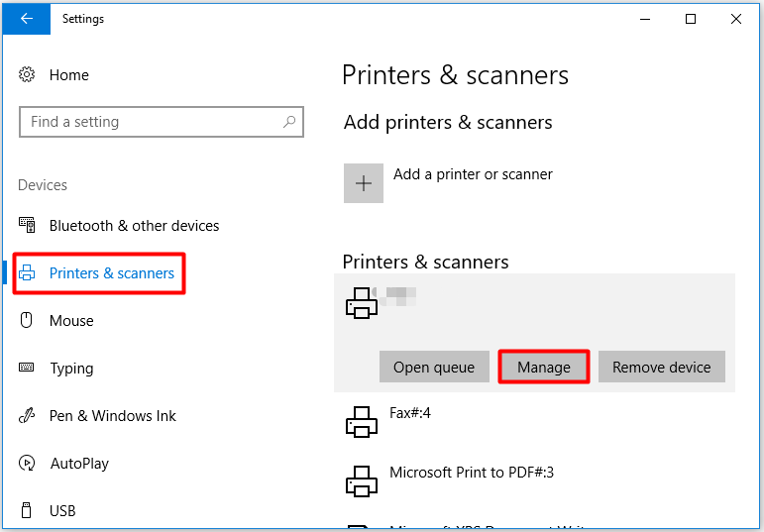Click the Printers & scanners printer icon in the sidebar

[x=27, y=272]
